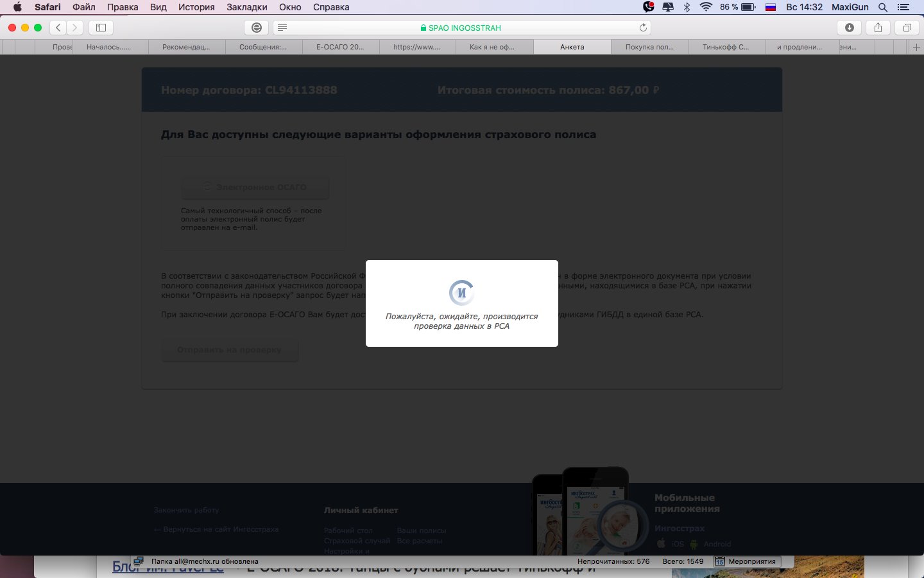Open Spotlight search magnifier icon
The height and width of the screenshot is (578, 924).
(x=883, y=7)
